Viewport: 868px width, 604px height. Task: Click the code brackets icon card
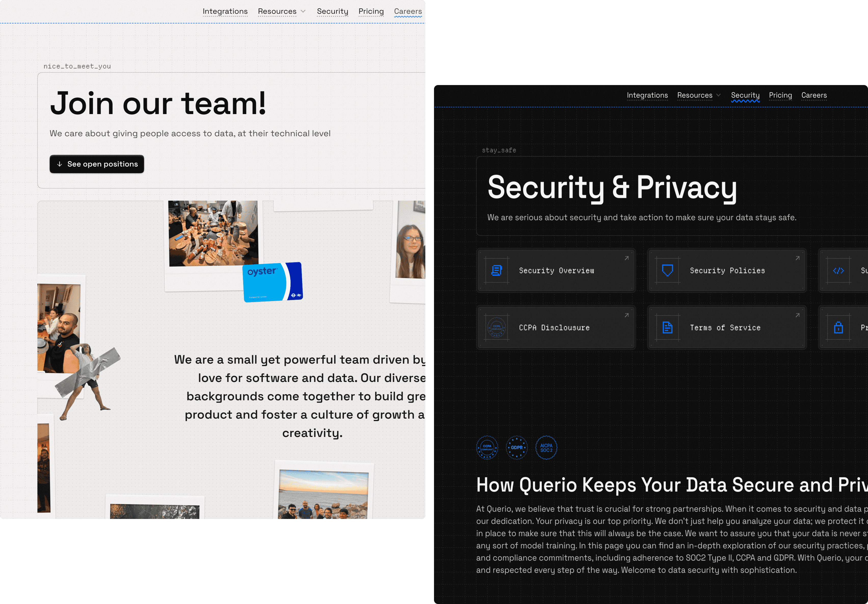click(838, 271)
